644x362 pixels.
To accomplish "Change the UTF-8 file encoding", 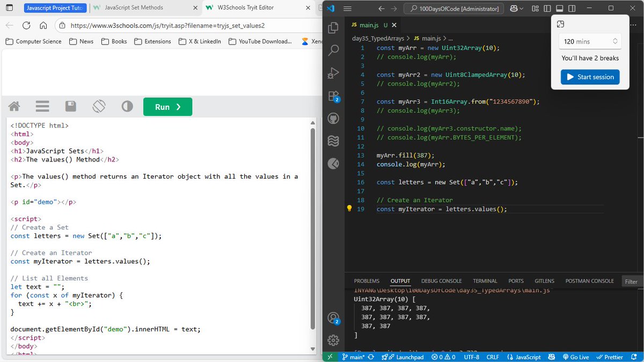I will pyautogui.click(x=472, y=357).
